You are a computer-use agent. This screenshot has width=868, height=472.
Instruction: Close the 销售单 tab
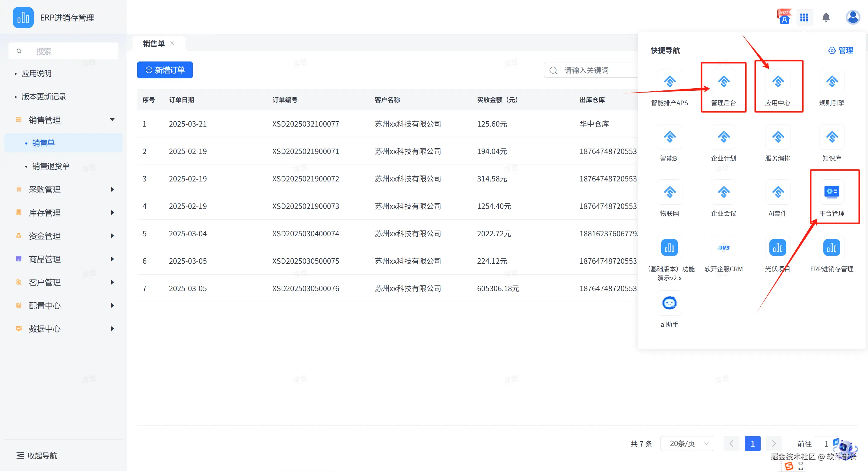pyautogui.click(x=172, y=43)
